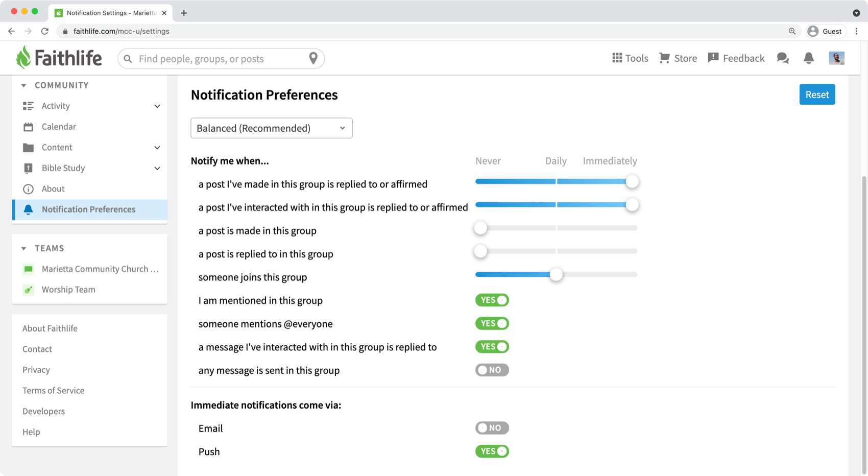Open the notifications bell in header
Image resolution: width=868 pixels, height=476 pixels.
click(809, 58)
